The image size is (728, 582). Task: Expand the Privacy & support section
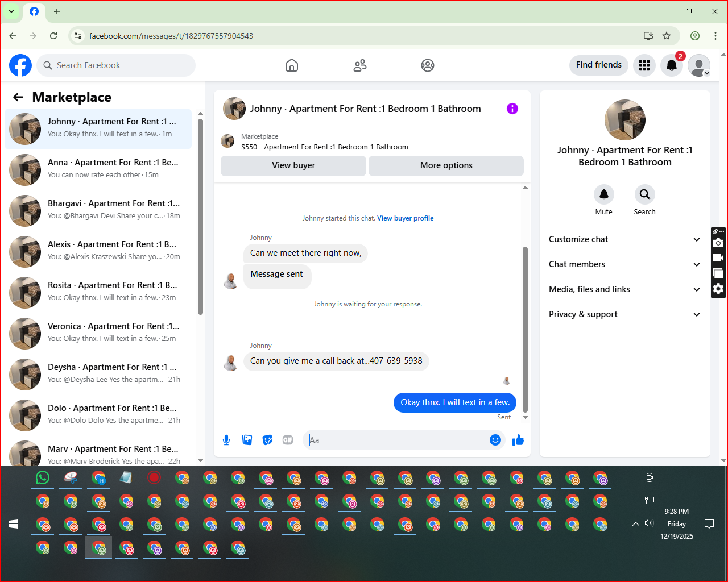click(x=624, y=314)
